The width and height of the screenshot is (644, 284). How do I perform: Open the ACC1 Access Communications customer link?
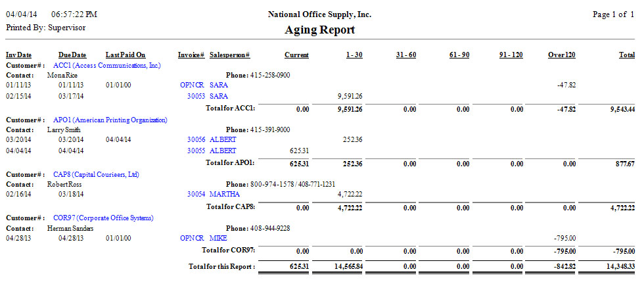click(x=106, y=66)
